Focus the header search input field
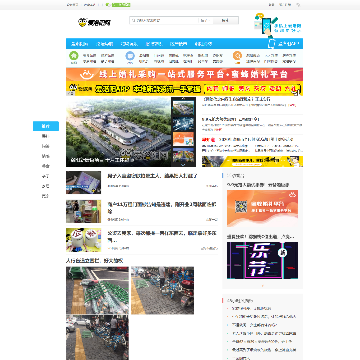 point(163,21)
